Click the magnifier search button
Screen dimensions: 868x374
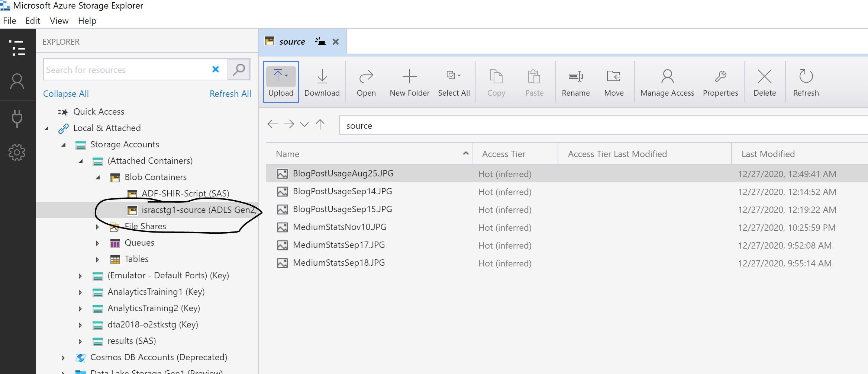[239, 69]
